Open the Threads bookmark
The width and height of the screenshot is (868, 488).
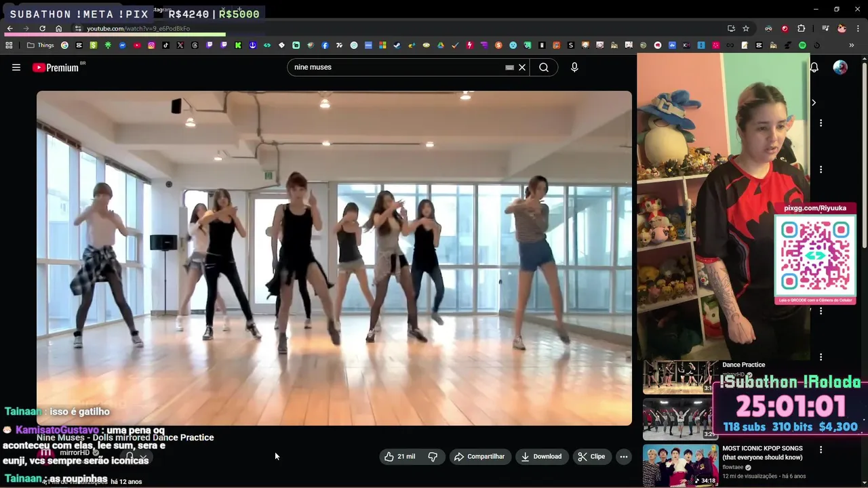[195, 45]
